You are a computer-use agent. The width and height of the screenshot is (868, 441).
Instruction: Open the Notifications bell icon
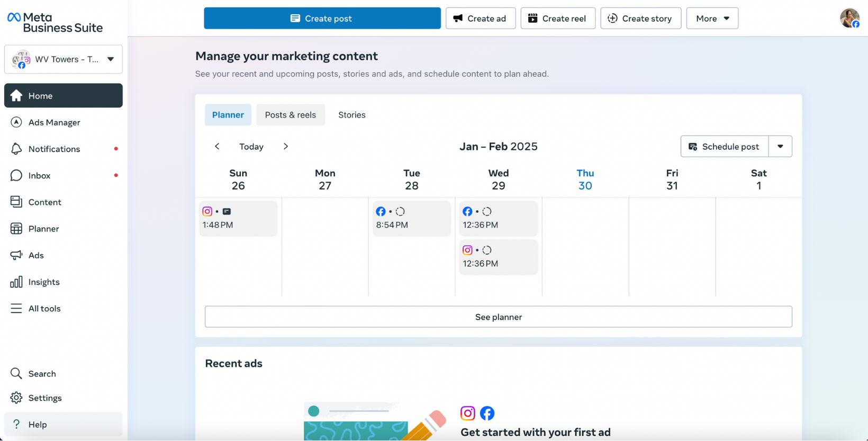pos(16,149)
